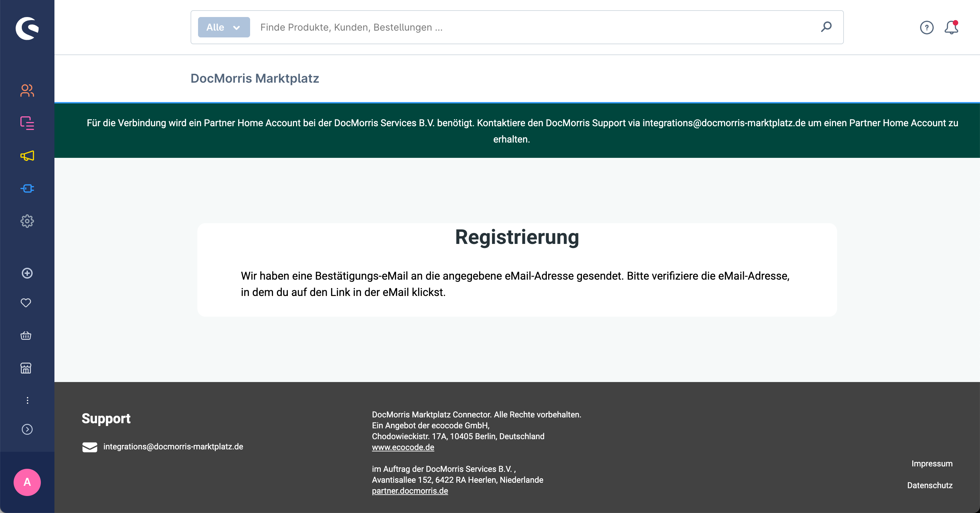Click the green Partner Home Account notice banner
Viewport: 980px width, 513px height.
coord(517,130)
